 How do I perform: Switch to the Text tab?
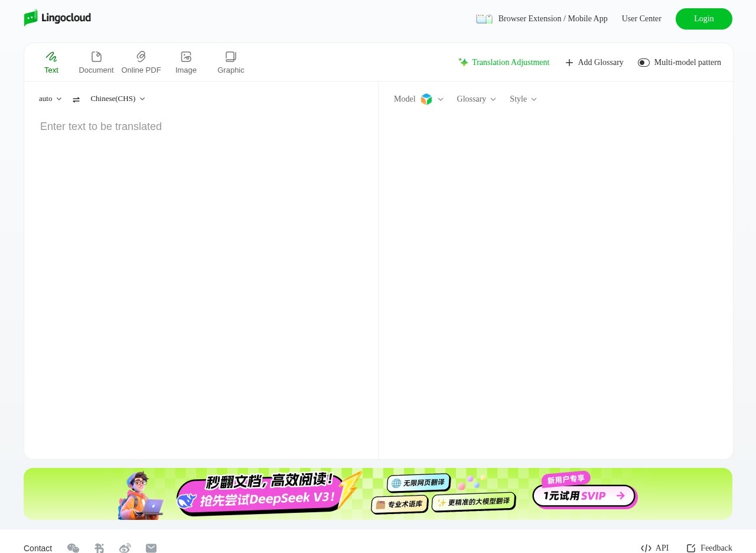click(x=51, y=62)
